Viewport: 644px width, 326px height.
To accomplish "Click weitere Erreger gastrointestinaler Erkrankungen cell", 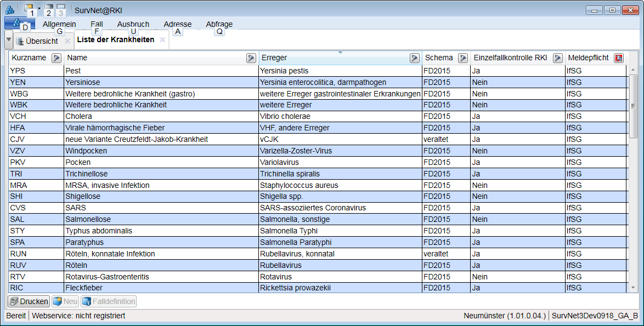I will (340, 94).
